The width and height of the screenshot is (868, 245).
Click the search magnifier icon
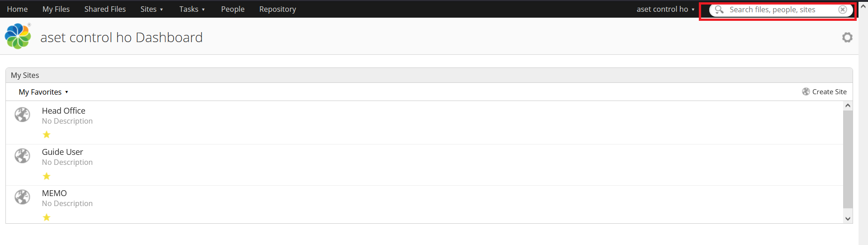[719, 10]
